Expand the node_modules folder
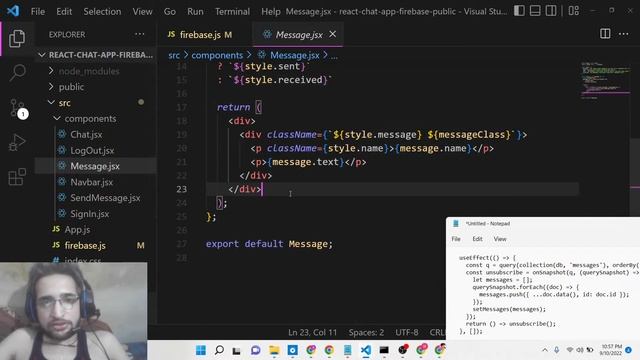This screenshot has width=640, height=360. pyautogui.click(x=96, y=71)
